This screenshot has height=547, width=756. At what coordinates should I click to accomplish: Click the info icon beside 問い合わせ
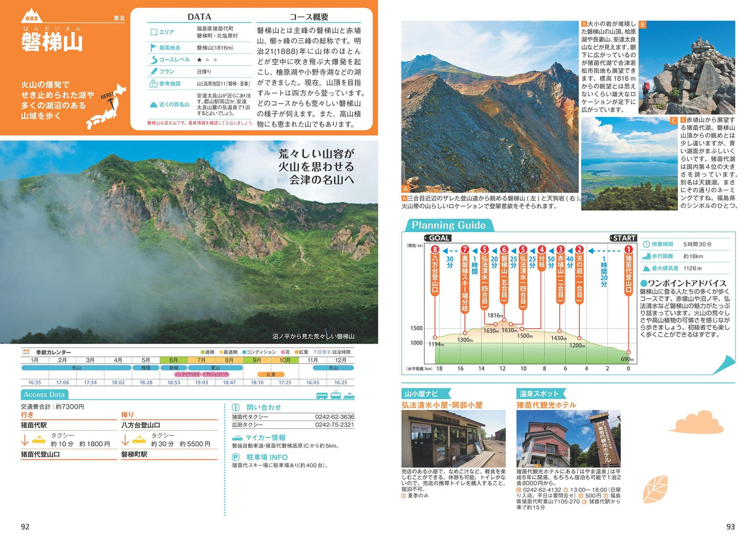click(x=236, y=407)
